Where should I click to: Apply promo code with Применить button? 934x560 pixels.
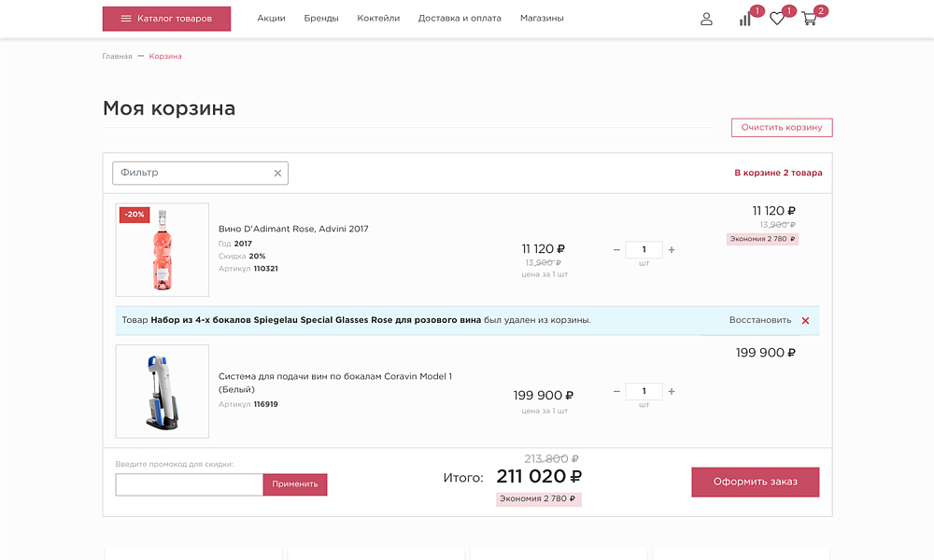(x=294, y=484)
